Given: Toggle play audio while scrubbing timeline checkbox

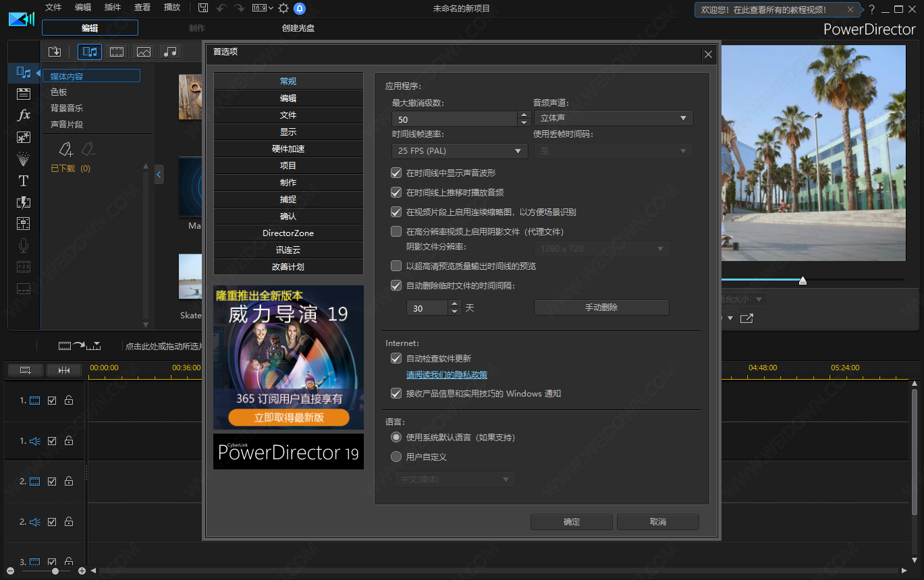Looking at the screenshot, I should (x=396, y=193).
